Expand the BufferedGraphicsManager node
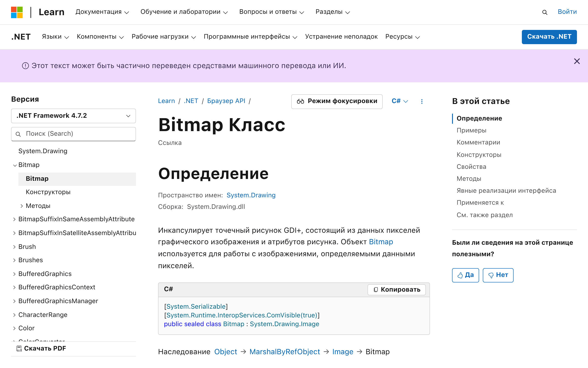Screen dimensions: 588x368 tap(14, 301)
